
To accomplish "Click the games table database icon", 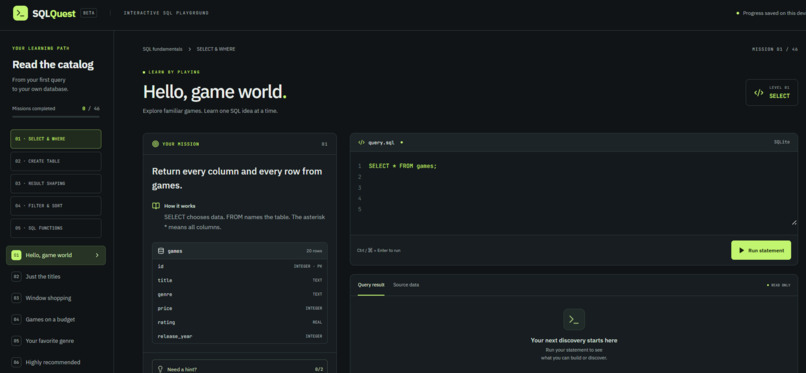I will 161,251.
